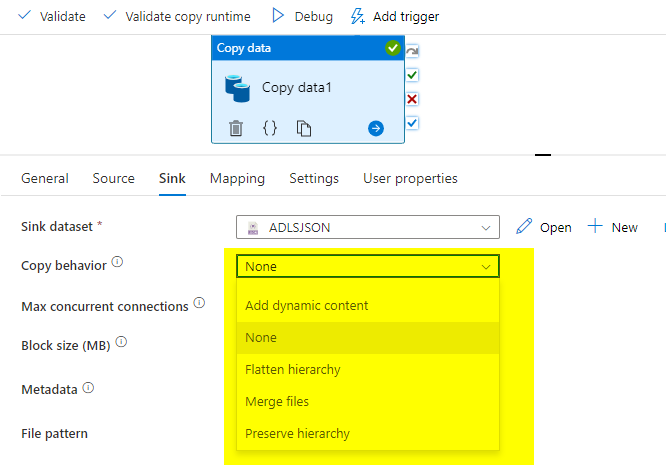Click the Copy data database icon
Image resolution: width=666 pixels, height=474 pixels.
click(x=237, y=88)
